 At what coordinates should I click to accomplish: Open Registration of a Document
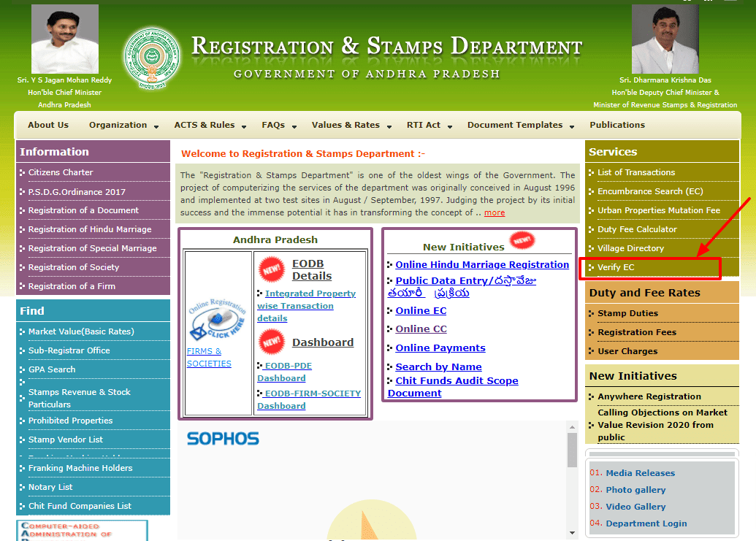(83, 210)
